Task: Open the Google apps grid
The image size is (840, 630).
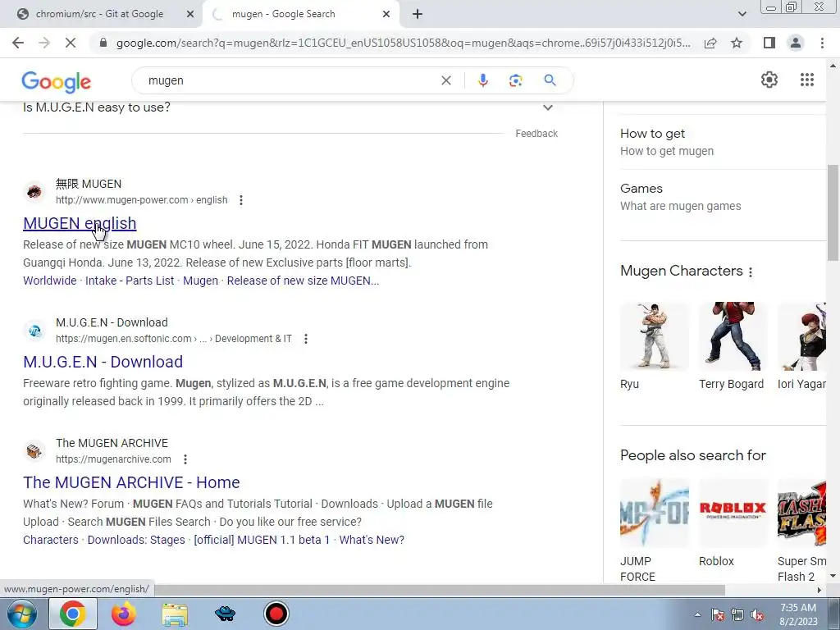Action: 807,80
